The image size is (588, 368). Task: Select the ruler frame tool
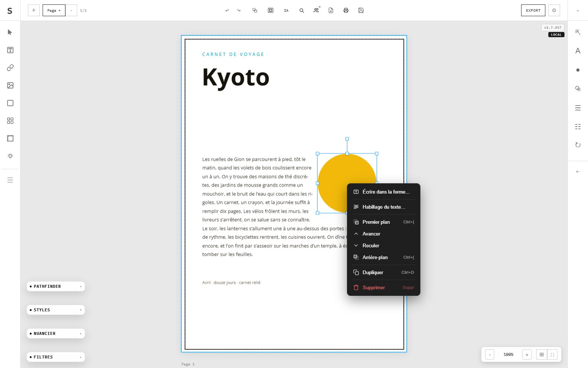point(10,138)
